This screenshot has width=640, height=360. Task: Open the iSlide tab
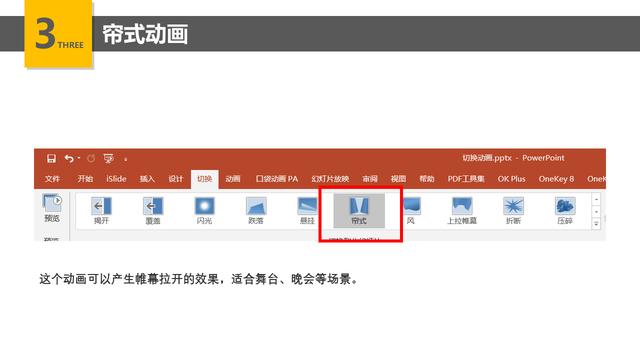[116, 179]
